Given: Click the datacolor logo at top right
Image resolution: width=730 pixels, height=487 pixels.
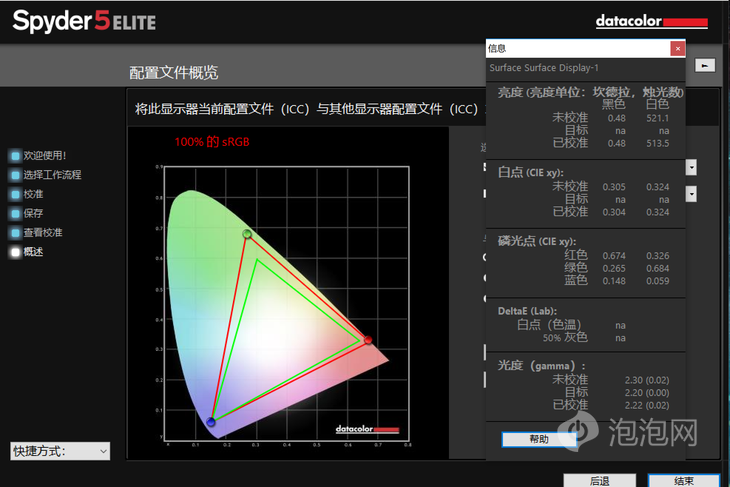Looking at the screenshot, I should [x=652, y=21].
